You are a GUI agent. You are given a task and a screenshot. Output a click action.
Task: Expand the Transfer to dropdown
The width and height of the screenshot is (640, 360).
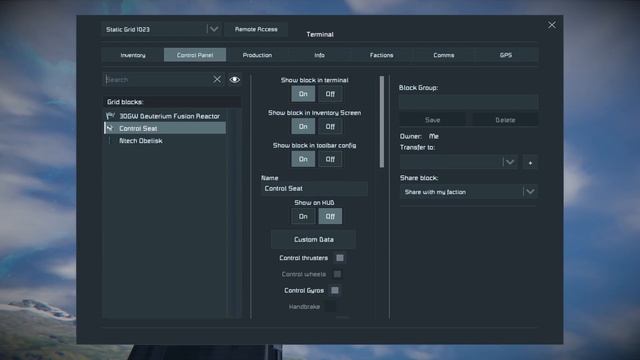coord(510,162)
